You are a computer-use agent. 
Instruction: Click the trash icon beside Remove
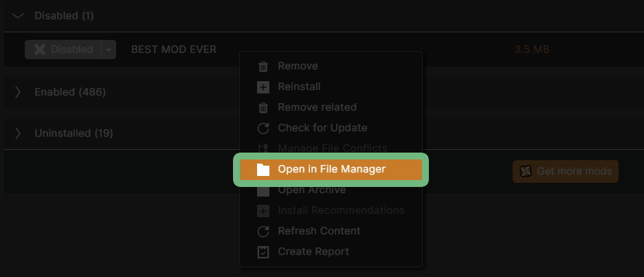coord(263,67)
